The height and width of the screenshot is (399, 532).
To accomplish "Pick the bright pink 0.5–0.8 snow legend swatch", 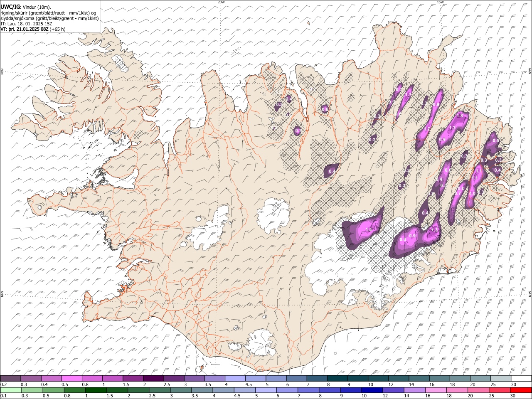I will tap(72, 379).
